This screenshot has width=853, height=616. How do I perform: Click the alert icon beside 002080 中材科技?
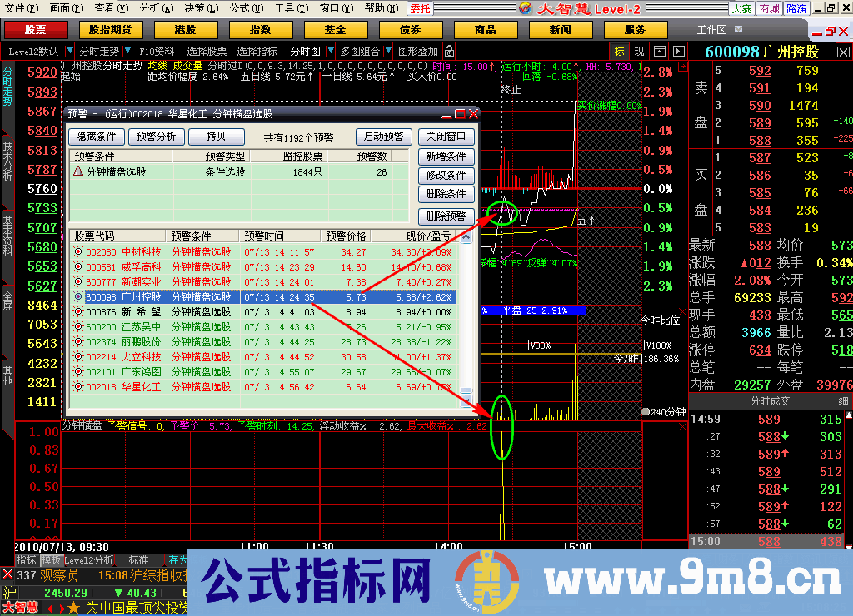[78, 252]
